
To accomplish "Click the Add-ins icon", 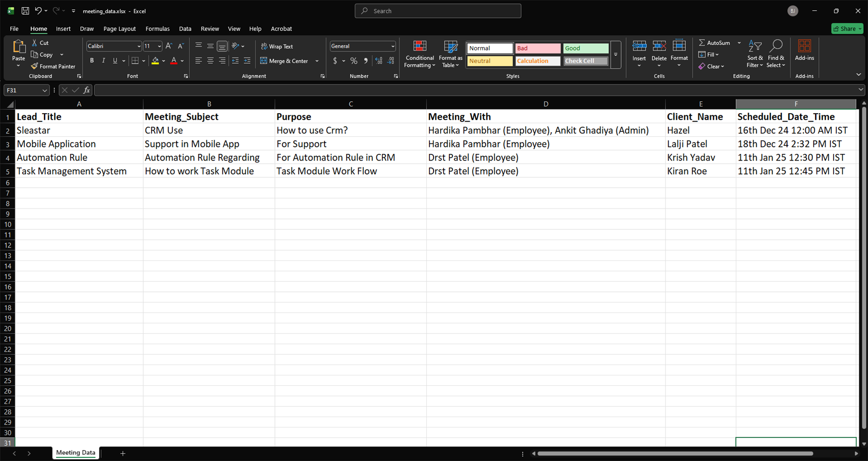I will coord(804,46).
